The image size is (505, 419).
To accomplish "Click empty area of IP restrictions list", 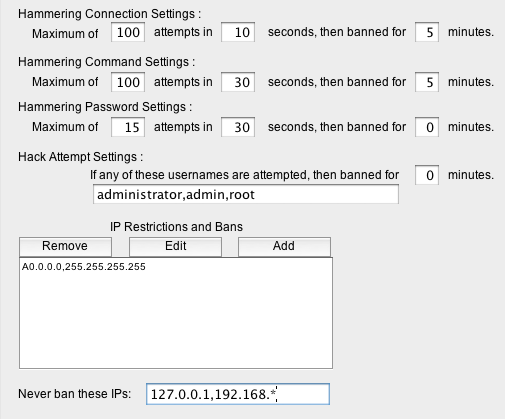I will (176, 320).
